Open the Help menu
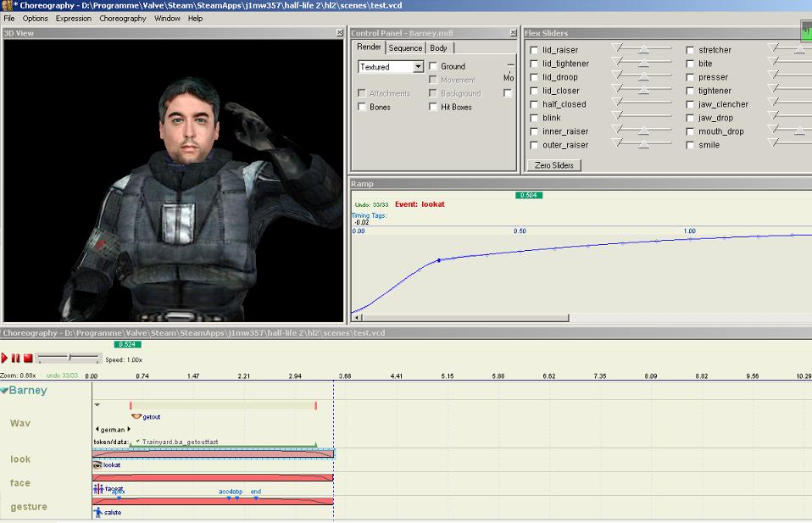This screenshot has width=812, height=523. click(x=195, y=18)
